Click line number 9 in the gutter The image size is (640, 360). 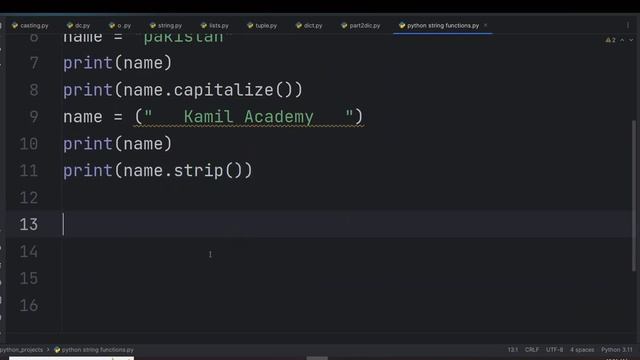tap(34, 117)
